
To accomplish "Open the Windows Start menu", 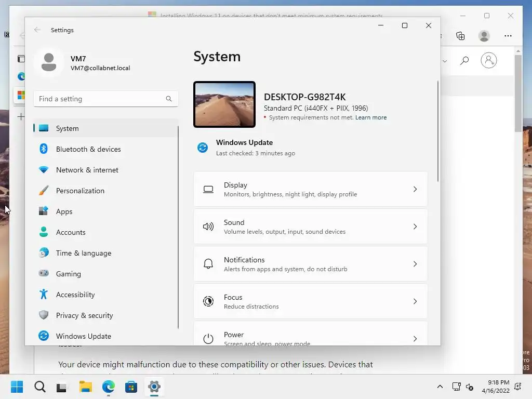I will pos(17,387).
